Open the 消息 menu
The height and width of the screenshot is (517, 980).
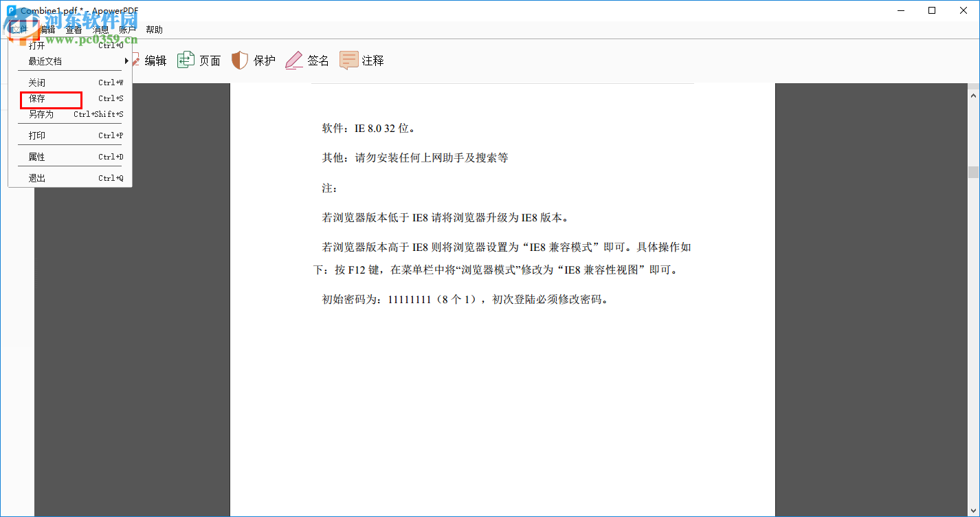100,29
